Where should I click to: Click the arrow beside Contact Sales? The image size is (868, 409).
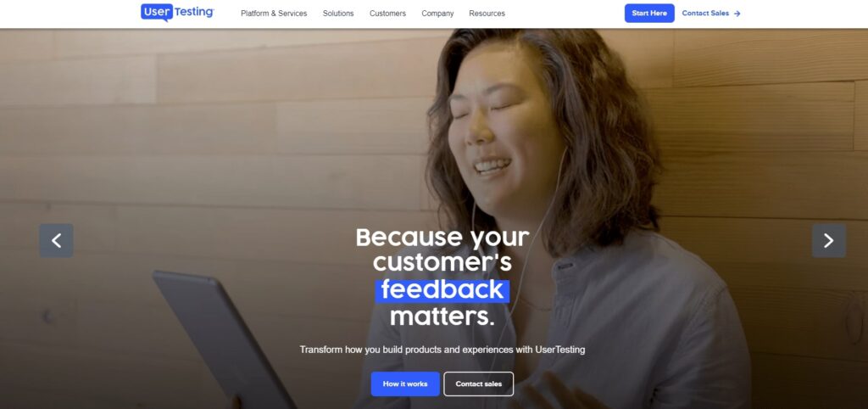click(737, 14)
